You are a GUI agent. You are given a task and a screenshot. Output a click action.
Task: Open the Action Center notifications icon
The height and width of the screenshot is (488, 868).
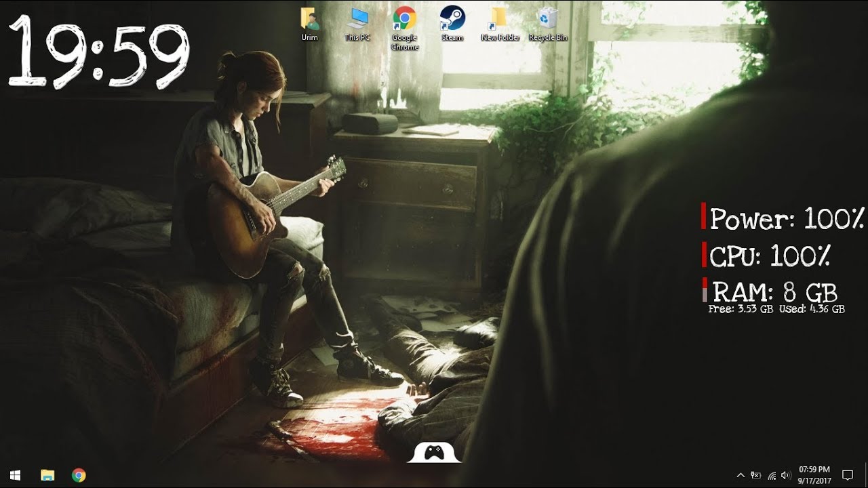(848, 475)
